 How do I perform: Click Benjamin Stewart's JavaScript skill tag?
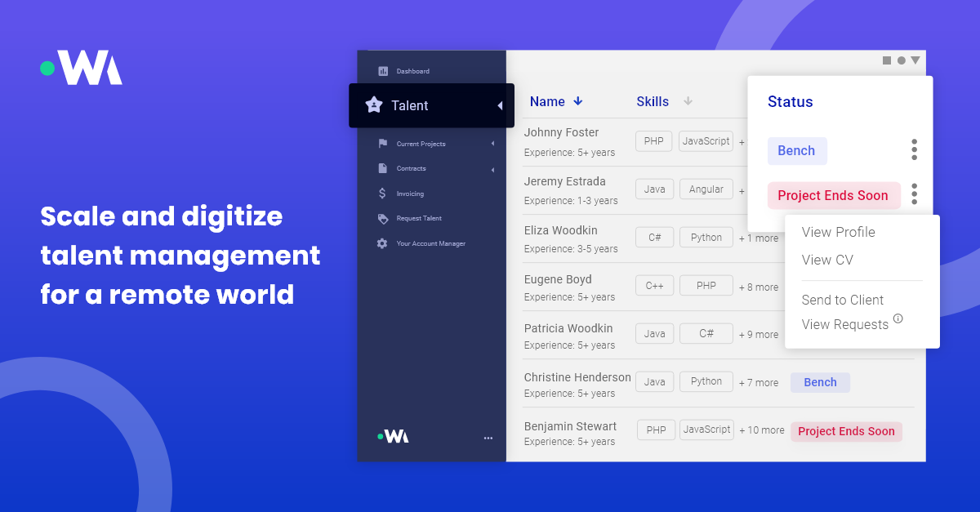(706, 430)
